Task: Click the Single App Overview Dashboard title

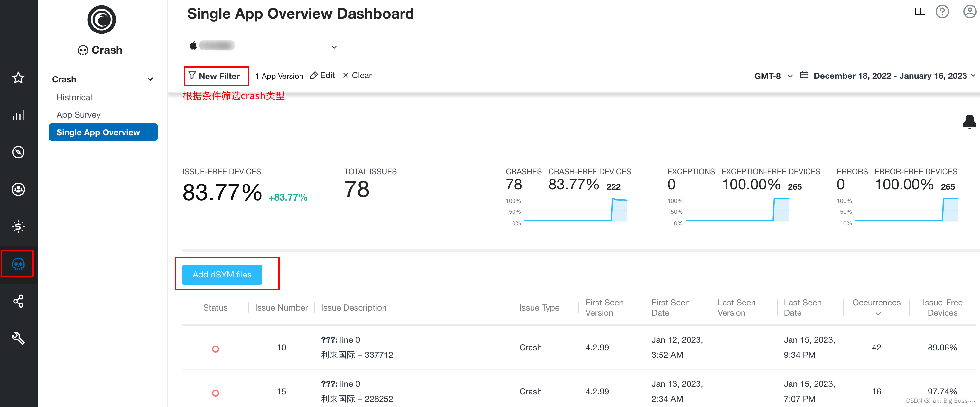Action: 300,14
